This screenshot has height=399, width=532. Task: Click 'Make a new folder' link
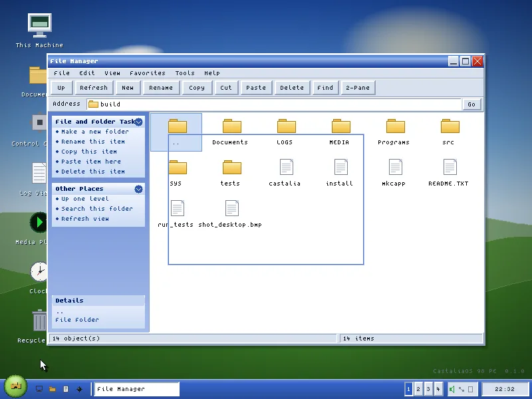(x=94, y=131)
